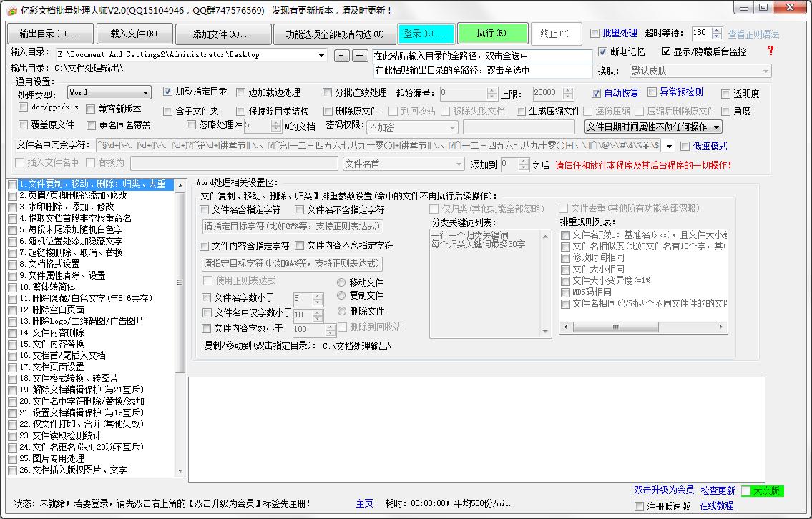Toggle the 批量处理 checkbox
The height and width of the screenshot is (519, 812).
click(595, 34)
